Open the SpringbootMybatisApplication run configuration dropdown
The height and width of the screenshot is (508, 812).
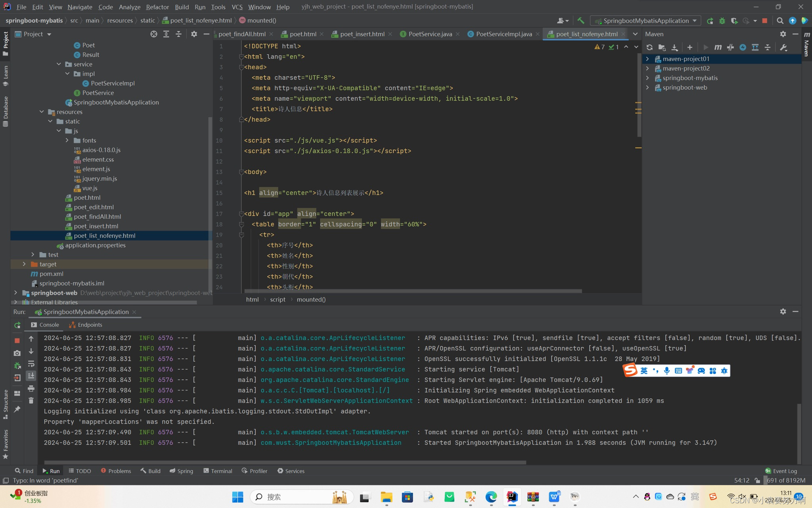click(x=645, y=21)
